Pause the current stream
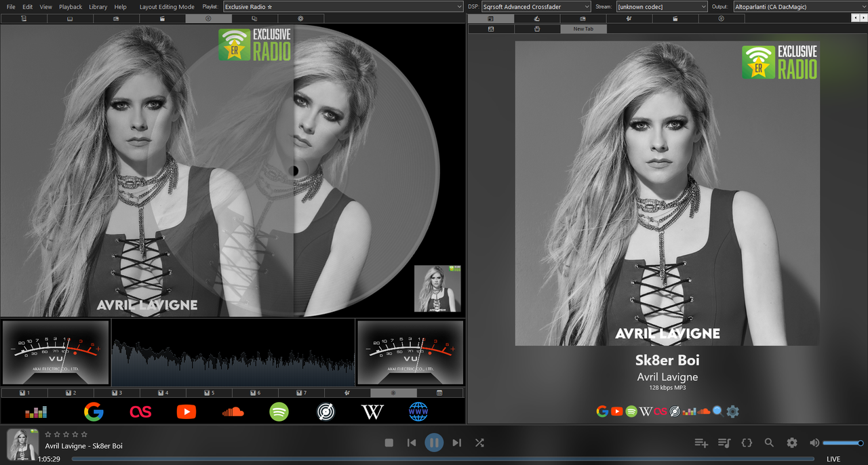The image size is (868, 465). click(434, 443)
